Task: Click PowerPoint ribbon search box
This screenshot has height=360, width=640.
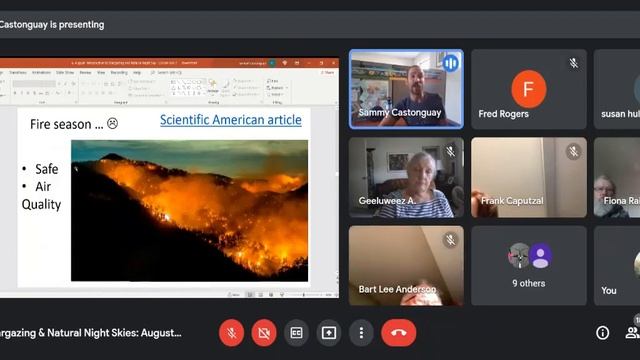Action: [x=166, y=72]
